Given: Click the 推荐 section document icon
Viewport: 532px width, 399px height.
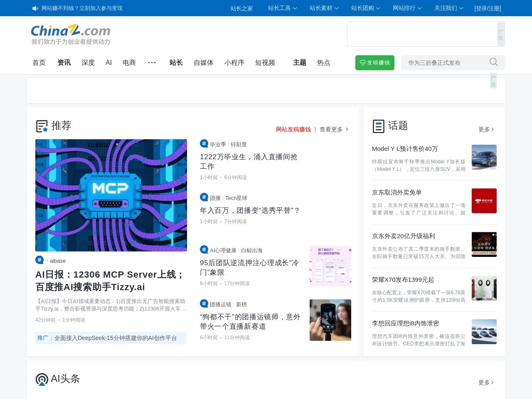Looking at the screenshot, I should coord(42,126).
